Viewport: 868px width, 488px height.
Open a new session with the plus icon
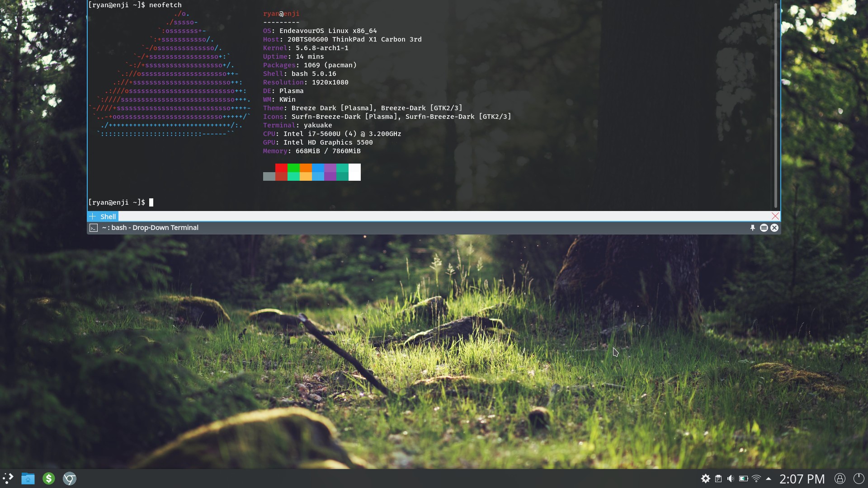click(92, 216)
